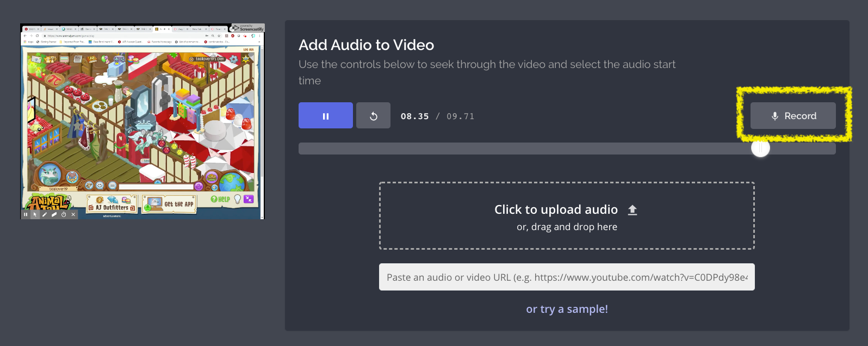Start recording audio with the Record button
The width and height of the screenshot is (868, 346).
pyautogui.click(x=793, y=116)
